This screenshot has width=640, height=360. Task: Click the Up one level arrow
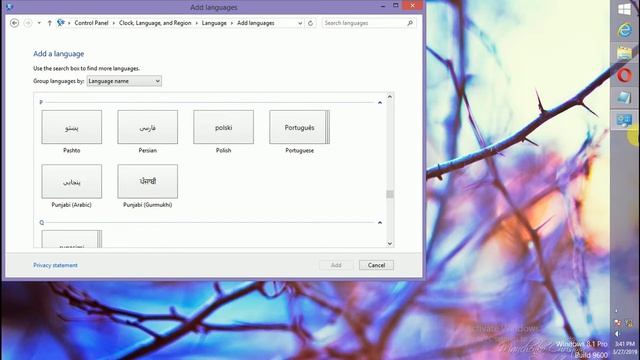point(49,23)
